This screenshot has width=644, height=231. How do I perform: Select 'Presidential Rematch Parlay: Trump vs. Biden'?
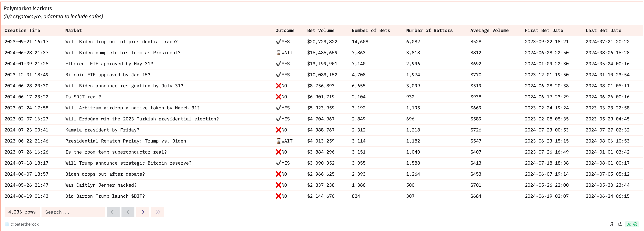coord(126,141)
